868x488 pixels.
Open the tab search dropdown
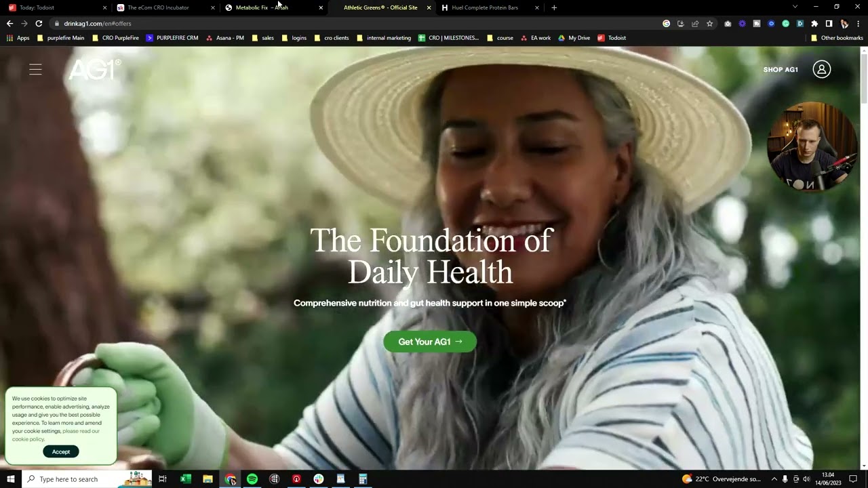coord(795,7)
